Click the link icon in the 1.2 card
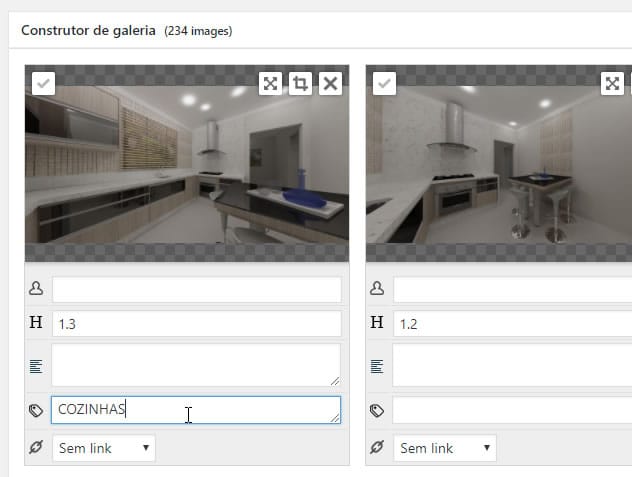632x477 pixels. (377, 447)
